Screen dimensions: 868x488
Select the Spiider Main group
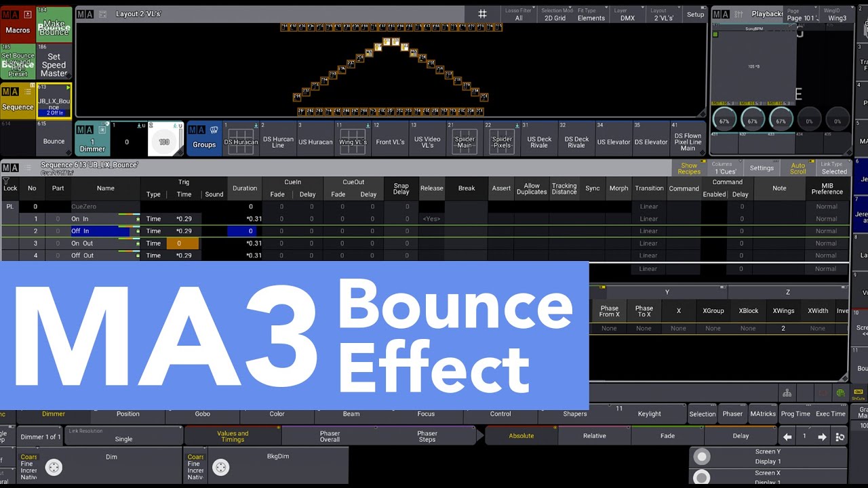465,139
